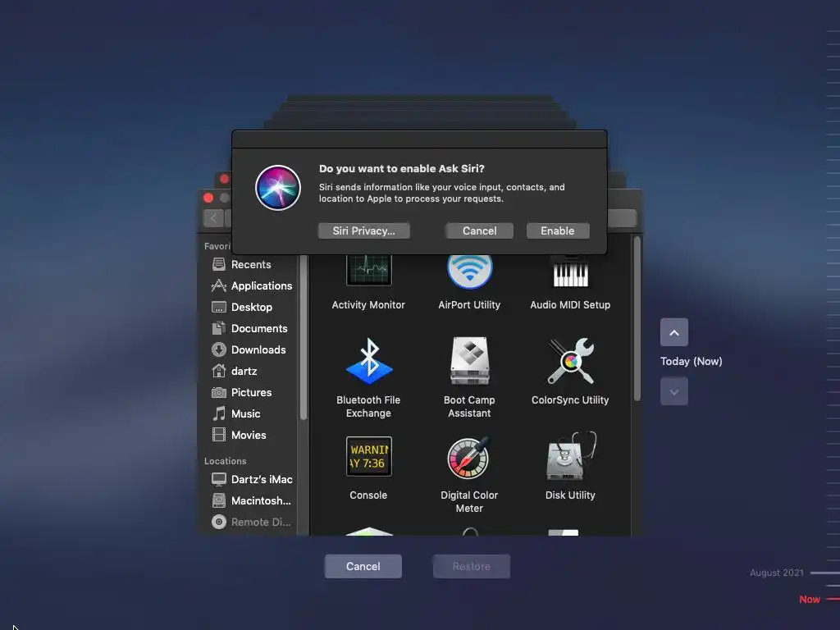
Task: Select Desktop in sidebar
Action: point(252,307)
